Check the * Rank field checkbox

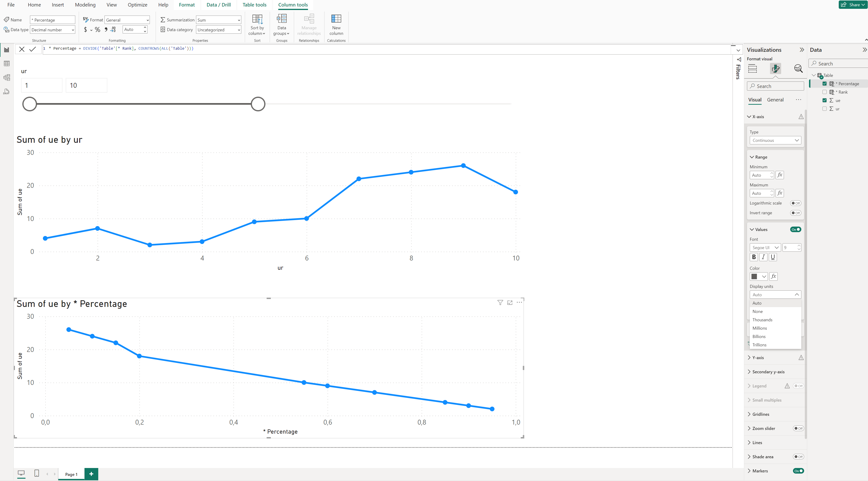click(825, 92)
